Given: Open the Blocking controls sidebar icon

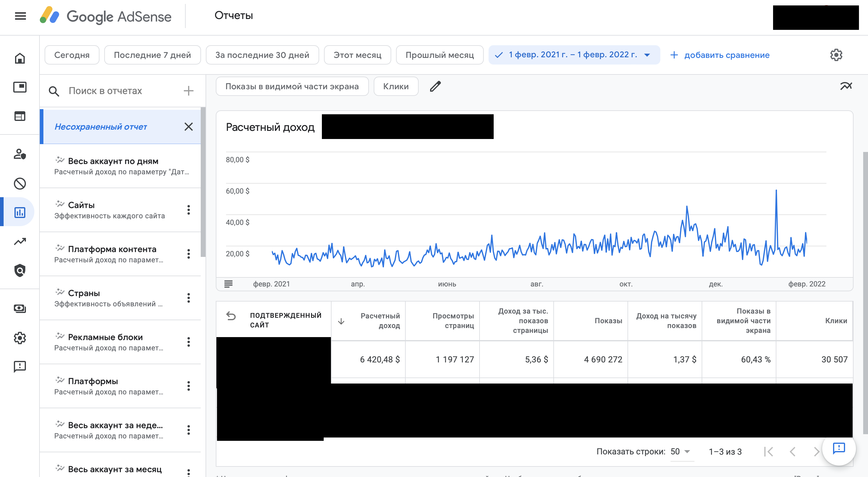Looking at the screenshot, I should click(x=20, y=184).
